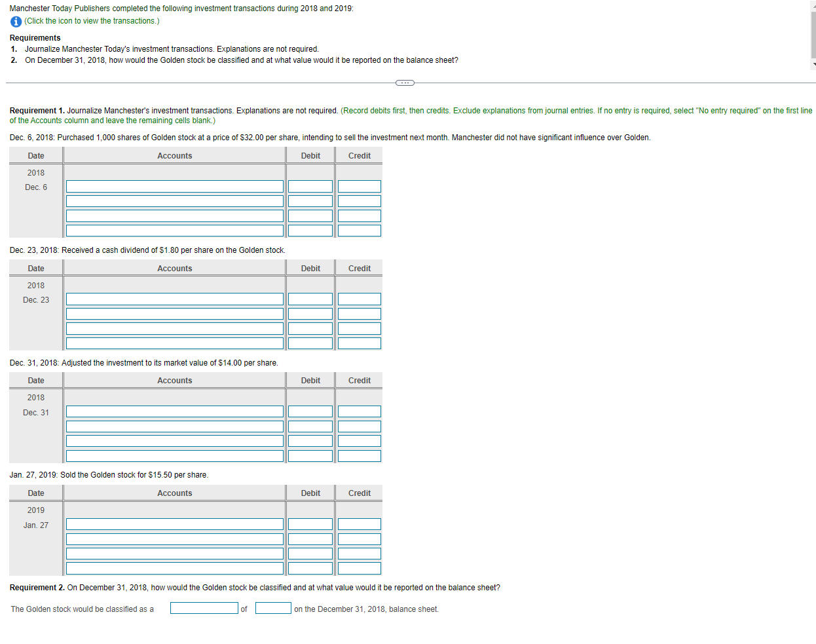This screenshot has height=644, width=816.
Task: Click the blue info icon to view transactions
Action: (16, 22)
